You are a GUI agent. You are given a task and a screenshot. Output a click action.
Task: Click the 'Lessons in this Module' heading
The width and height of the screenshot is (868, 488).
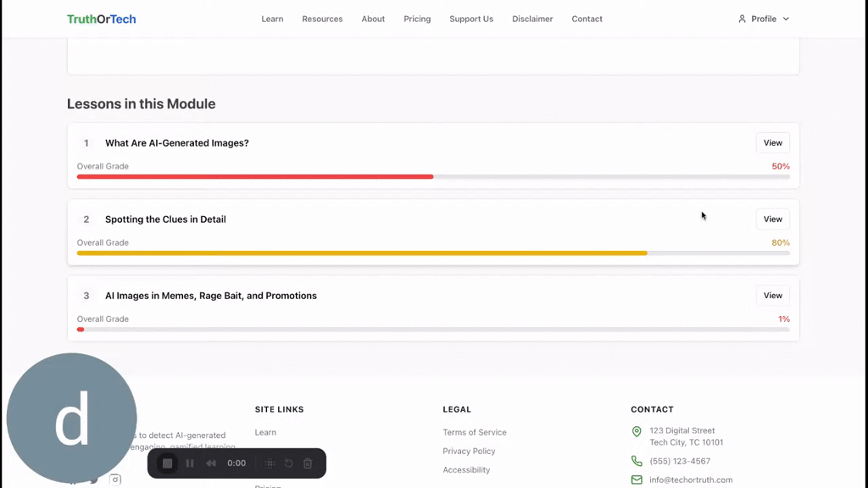(x=142, y=104)
